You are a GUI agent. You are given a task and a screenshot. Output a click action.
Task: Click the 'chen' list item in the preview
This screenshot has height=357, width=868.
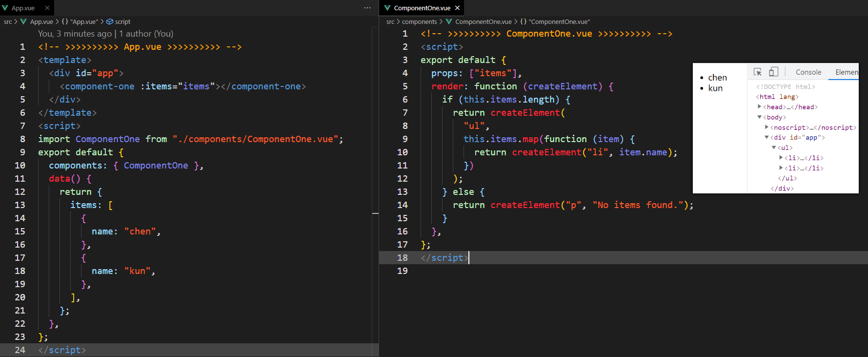[717, 78]
